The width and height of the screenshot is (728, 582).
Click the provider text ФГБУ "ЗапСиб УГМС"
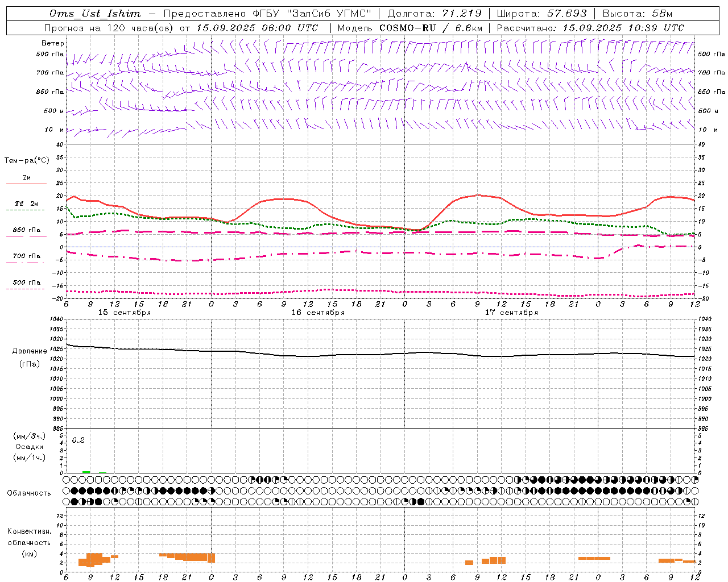311,14
